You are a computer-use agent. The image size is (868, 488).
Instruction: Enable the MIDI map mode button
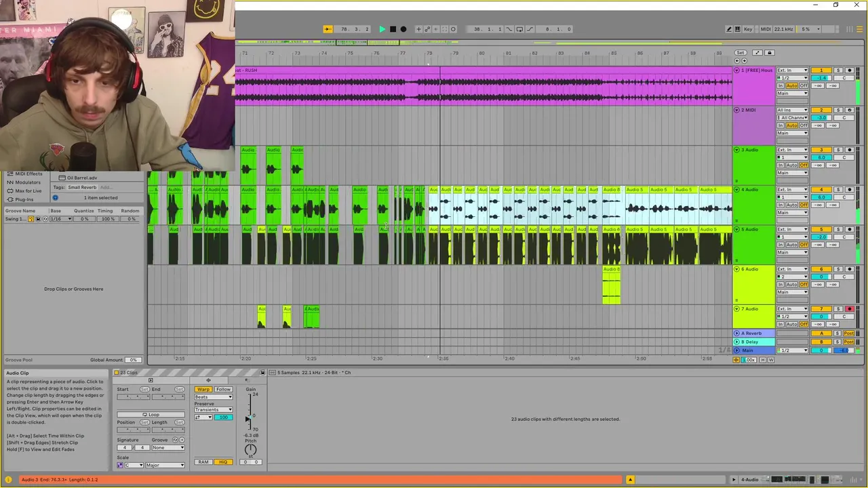pos(766,29)
